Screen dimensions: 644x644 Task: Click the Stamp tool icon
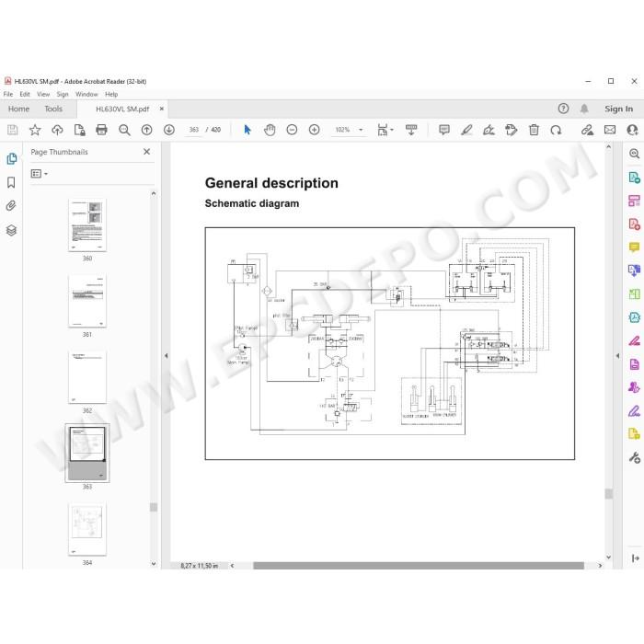point(511,131)
